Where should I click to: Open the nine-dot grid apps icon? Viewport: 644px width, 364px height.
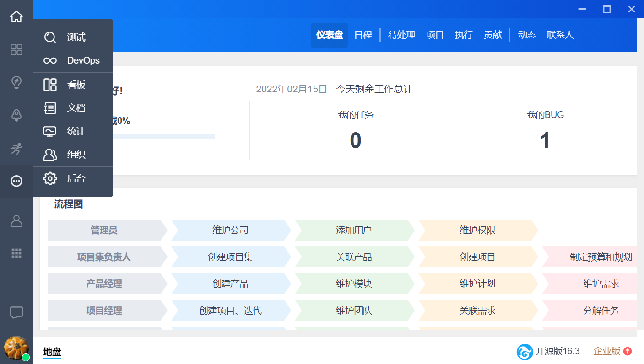pyautogui.click(x=16, y=253)
